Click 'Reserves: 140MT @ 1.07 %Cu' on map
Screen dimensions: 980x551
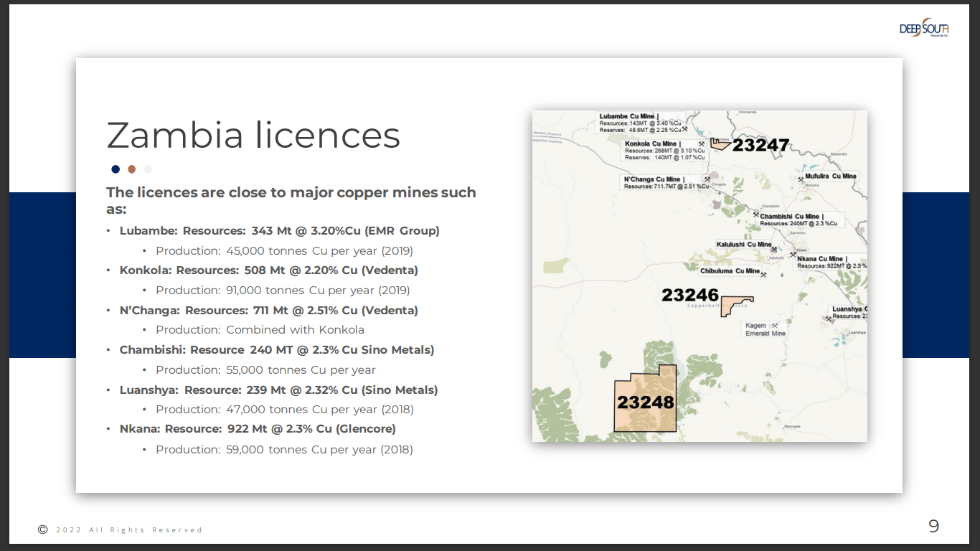pyautogui.click(x=664, y=157)
